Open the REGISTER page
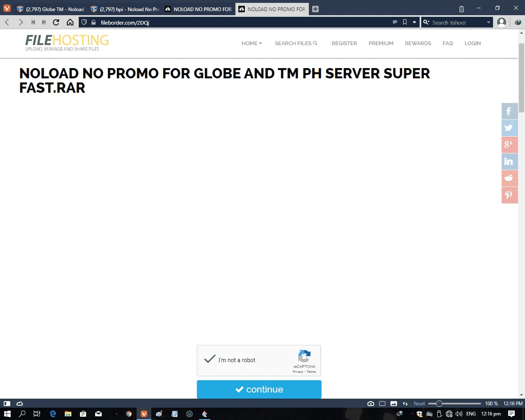 click(x=344, y=43)
